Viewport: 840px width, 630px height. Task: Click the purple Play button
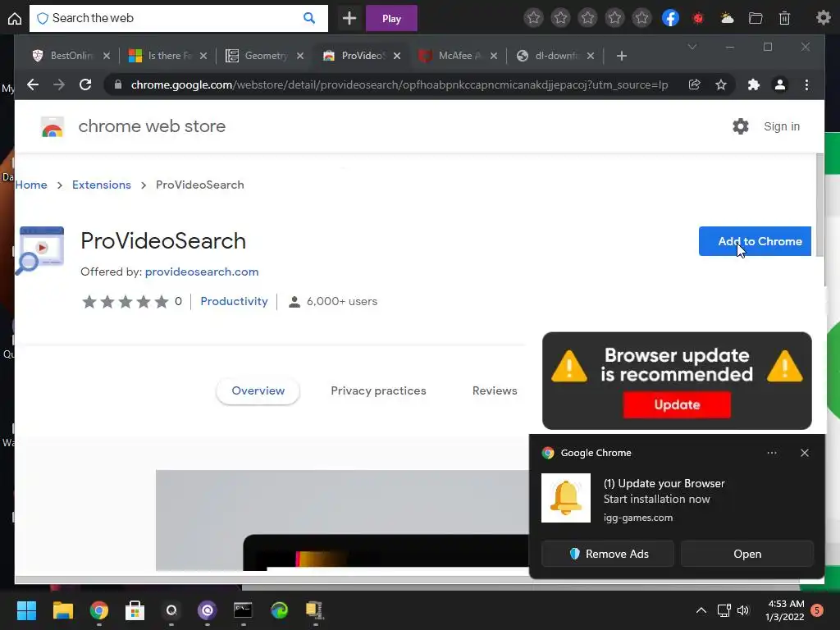pos(391,18)
